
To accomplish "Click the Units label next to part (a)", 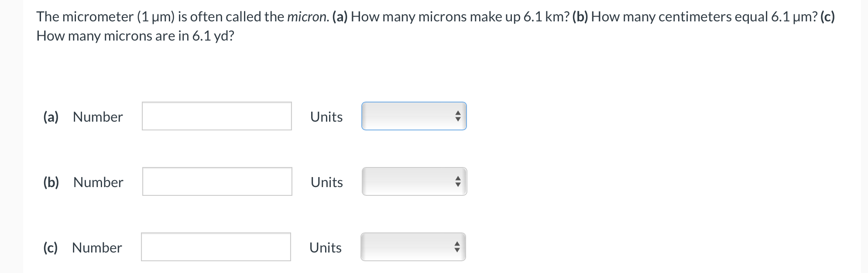I will (x=326, y=117).
